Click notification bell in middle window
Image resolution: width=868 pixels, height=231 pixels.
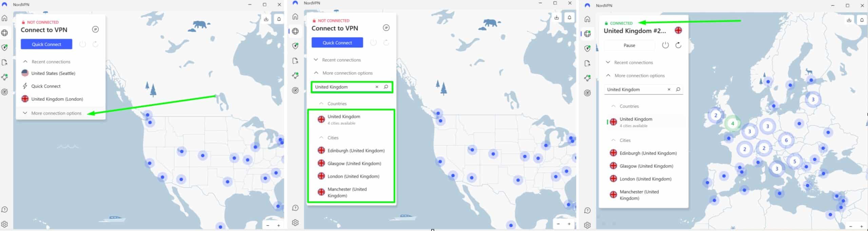(569, 17)
